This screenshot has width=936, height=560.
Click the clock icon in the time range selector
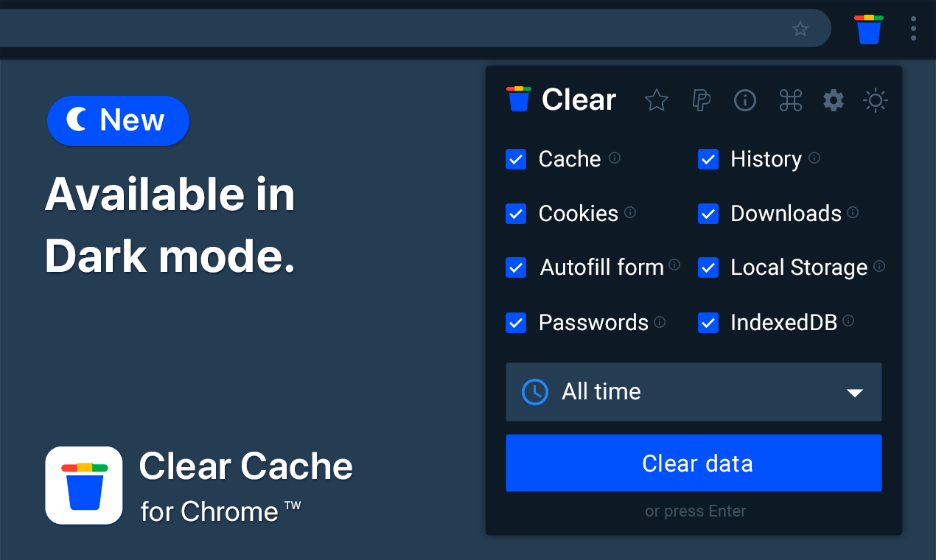tap(534, 392)
